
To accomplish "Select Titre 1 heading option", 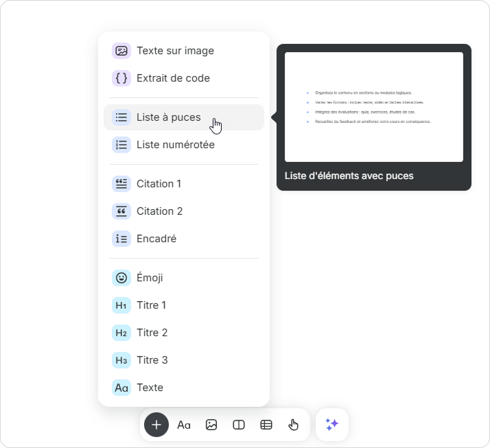I will [151, 305].
